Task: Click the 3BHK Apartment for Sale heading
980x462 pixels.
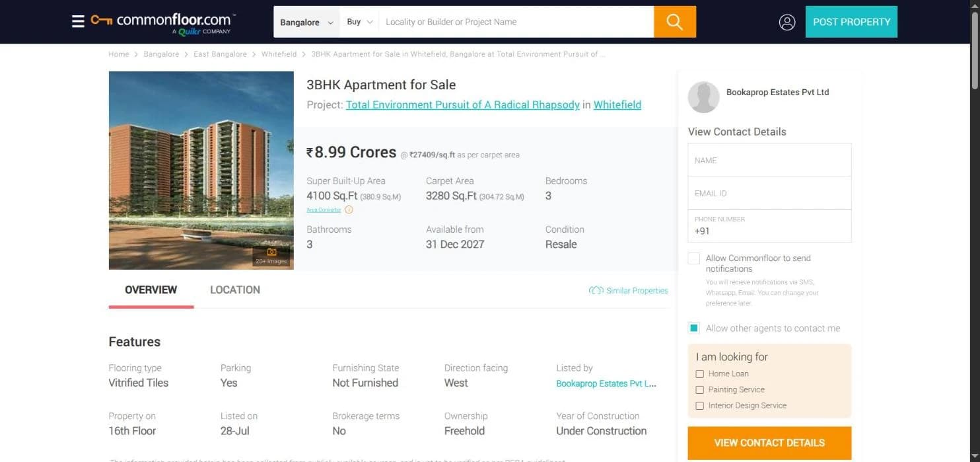Action: [381, 85]
